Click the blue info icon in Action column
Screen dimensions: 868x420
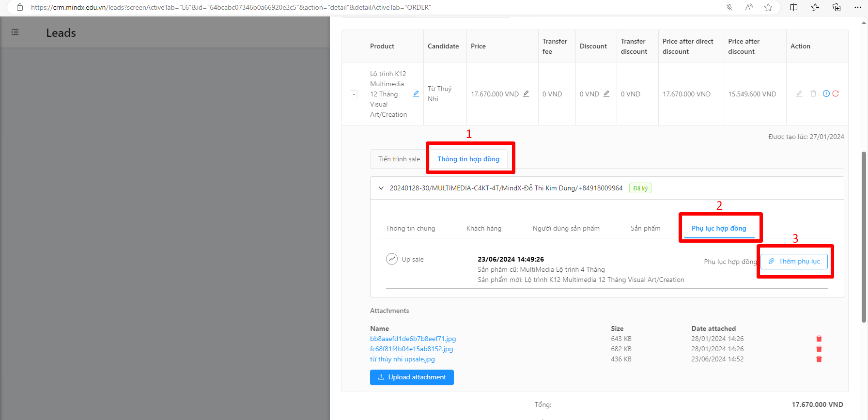(x=826, y=93)
